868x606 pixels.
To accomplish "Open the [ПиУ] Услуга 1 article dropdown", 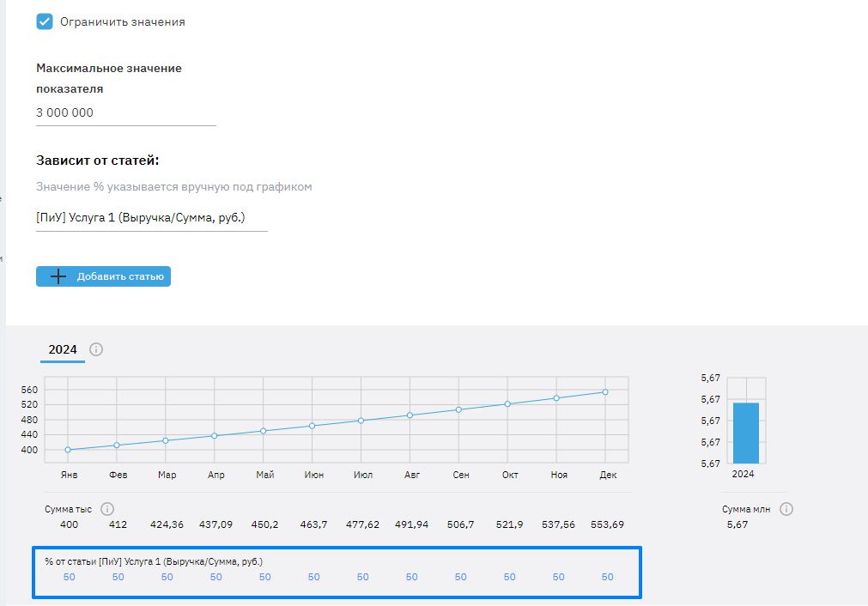I will click(x=151, y=218).
